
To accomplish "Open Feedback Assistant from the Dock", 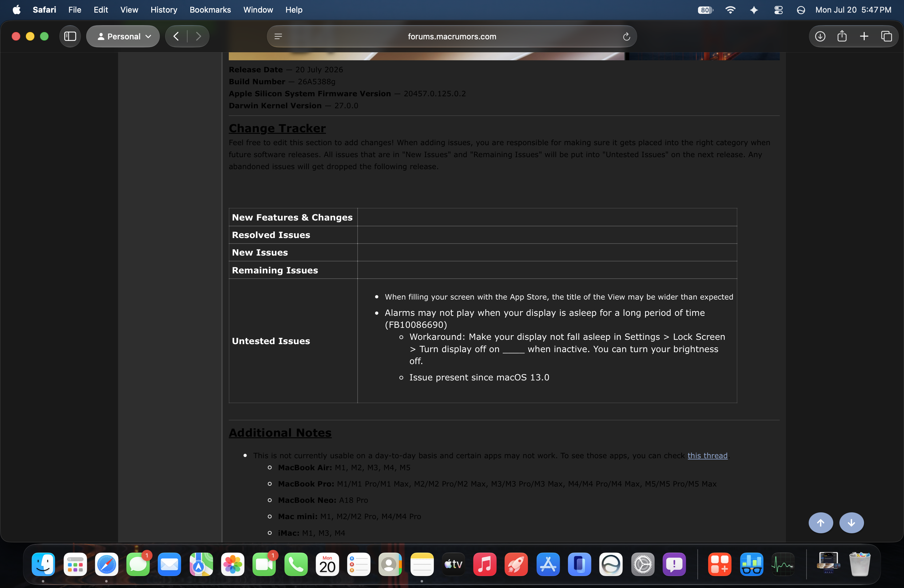I will (x=674, y=564).
